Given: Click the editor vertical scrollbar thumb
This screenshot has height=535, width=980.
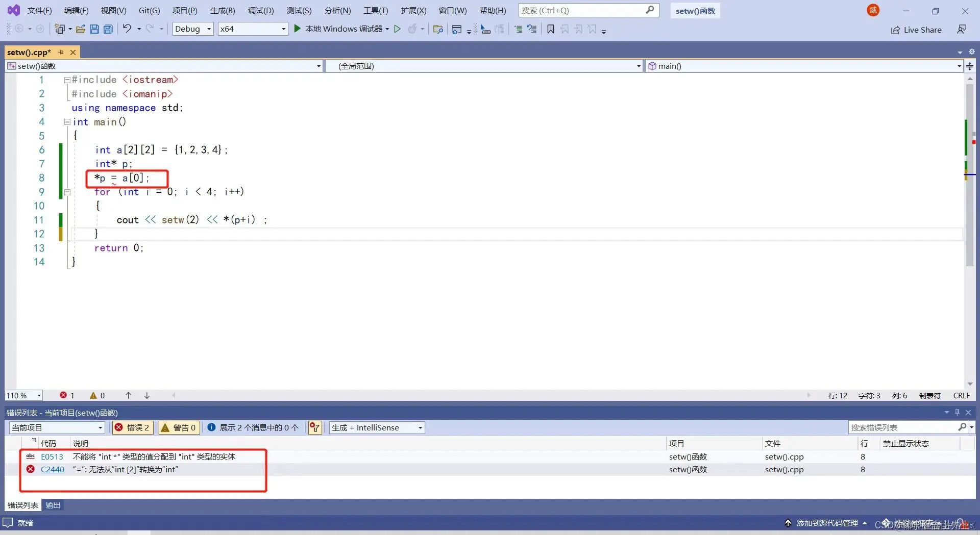Looking at the screenshot, I should click(x=970, y=175).
